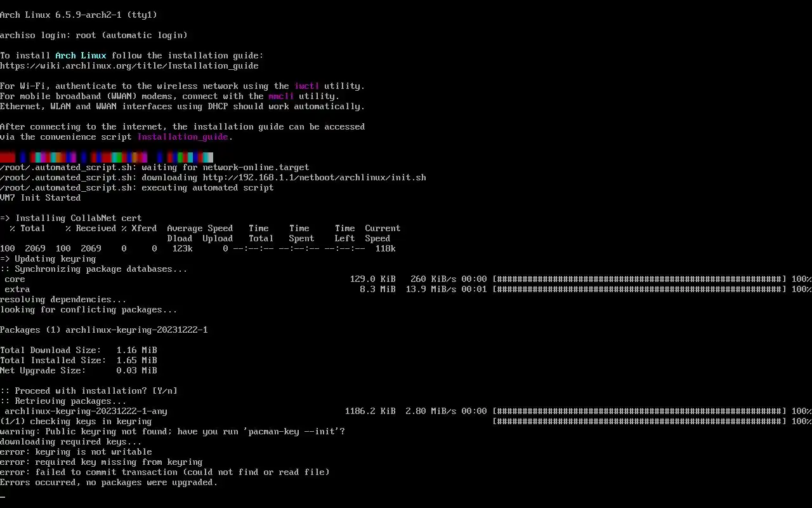Click the core database progress bar
812x508 pixels.
[x=639, y=279]
